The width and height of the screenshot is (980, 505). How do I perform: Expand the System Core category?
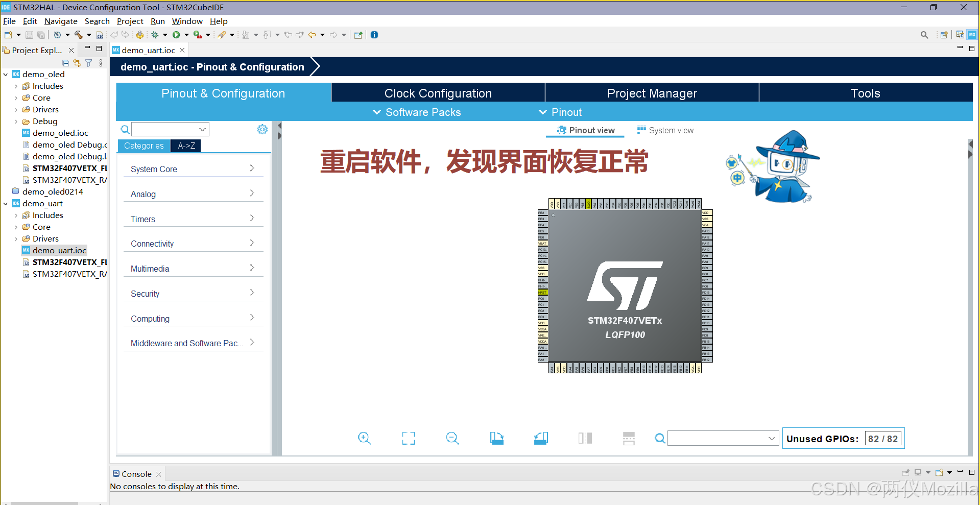point(193,169)
